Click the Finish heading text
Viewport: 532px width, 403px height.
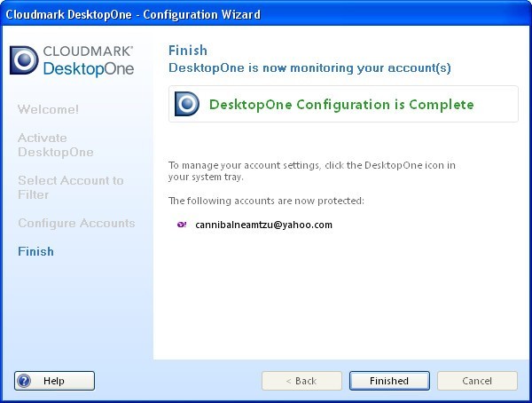[x=188, y=51]
